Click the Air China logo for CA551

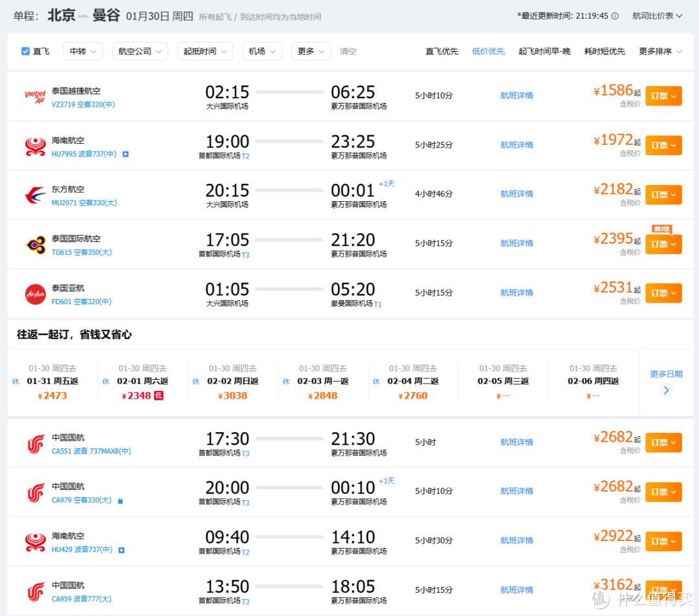pyautogui.click(x=35, y=444)
